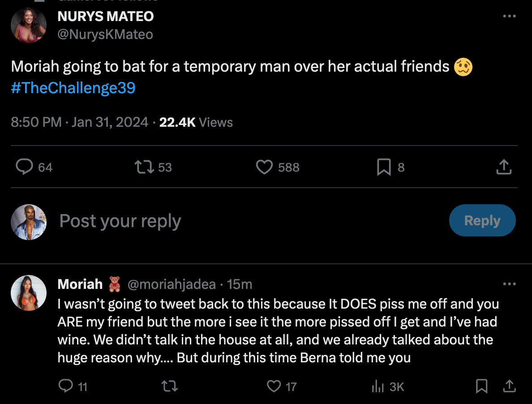Click the #TheChallenge39 hashtag
Screen dimensions: 532x404
(73, 88)
